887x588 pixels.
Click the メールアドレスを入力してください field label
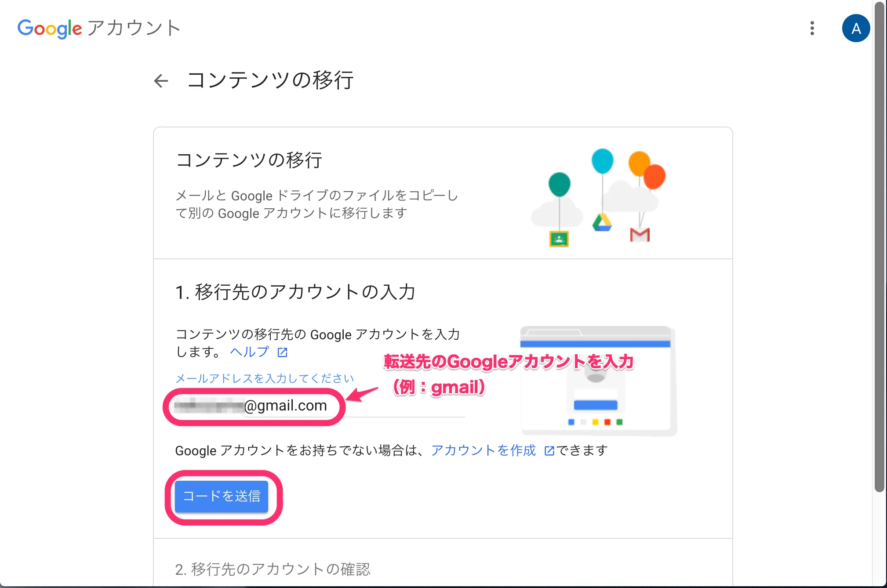pos(265,378)
